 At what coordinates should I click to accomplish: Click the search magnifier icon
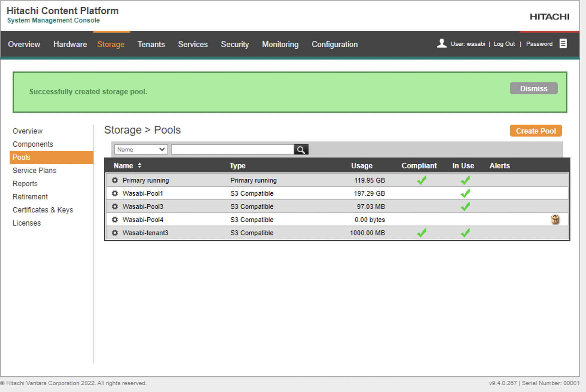(301, 149)
